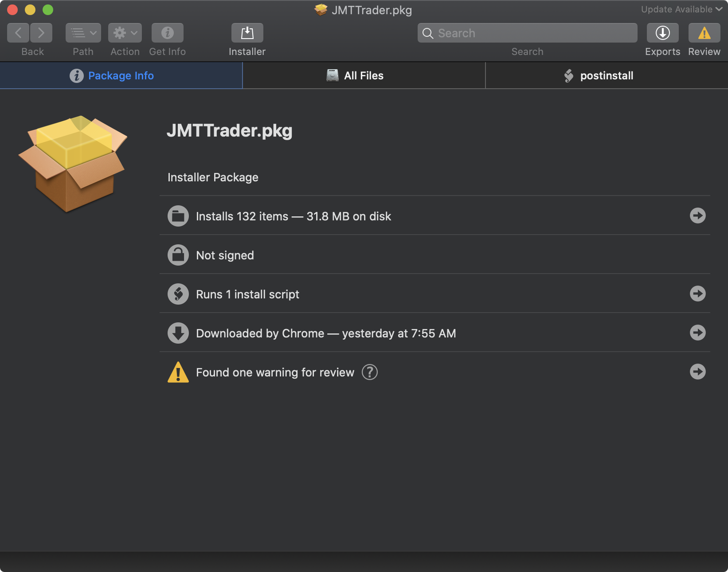This screenshot has height=572, width=728.
Task: Click arrow next to Downloaded by Chrome
Action: click(698, 333)
